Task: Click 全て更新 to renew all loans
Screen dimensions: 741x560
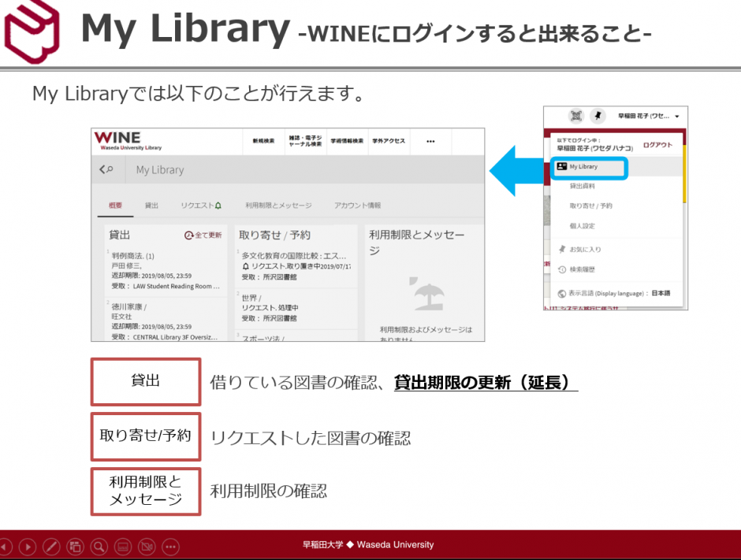Action: (x=205, y=236)
